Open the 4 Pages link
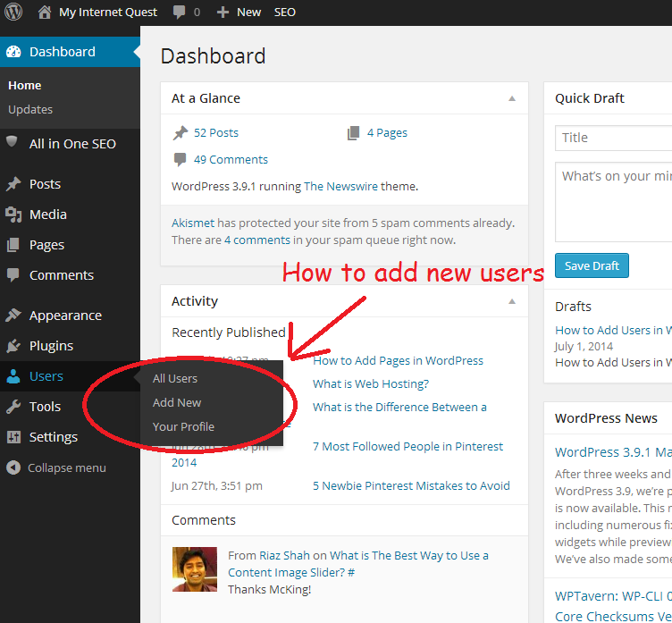Image resolution: width=672 pixels, height=623 pixels. [387, 133]
